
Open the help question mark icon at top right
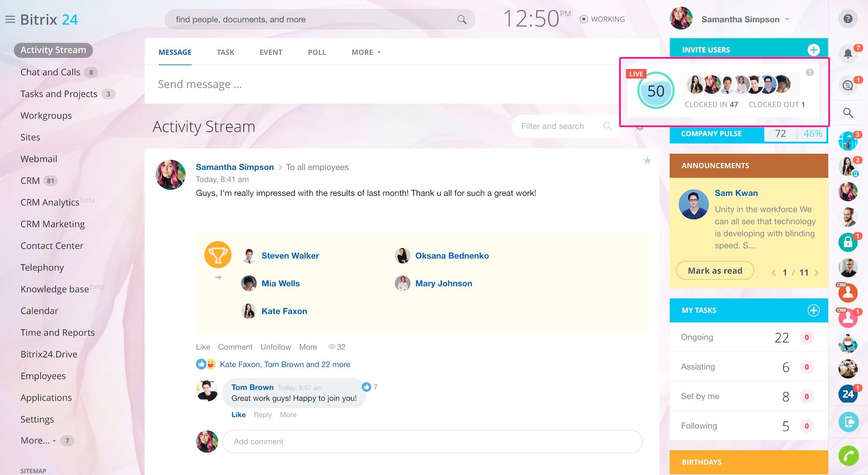(848, 19)
